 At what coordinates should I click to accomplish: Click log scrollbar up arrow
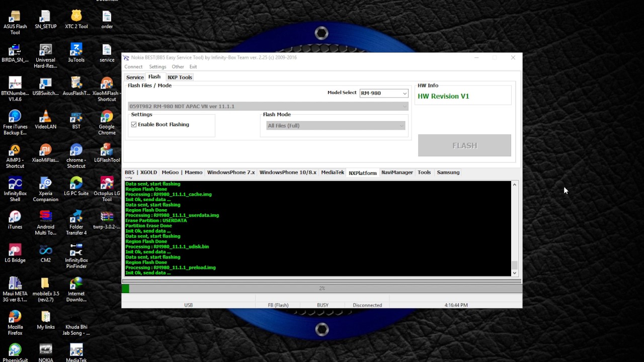coord(514,185)
